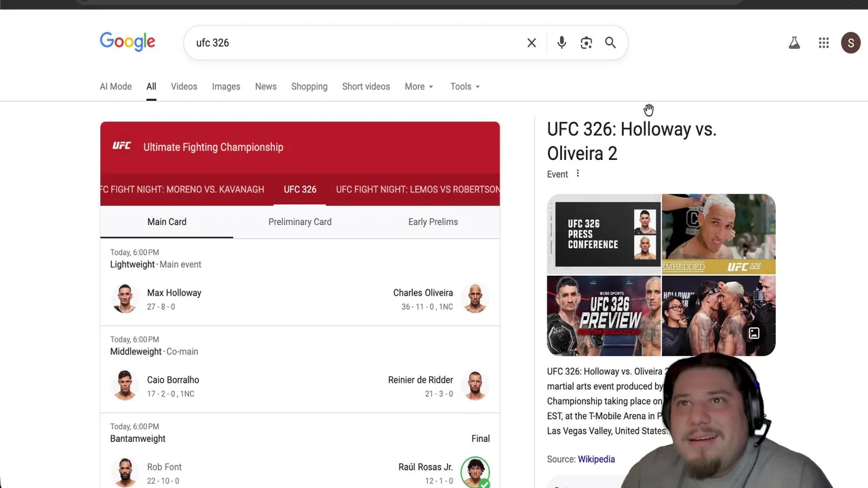
Task: Click the Middleweight Co-main label
Action: tap(154, 351)
